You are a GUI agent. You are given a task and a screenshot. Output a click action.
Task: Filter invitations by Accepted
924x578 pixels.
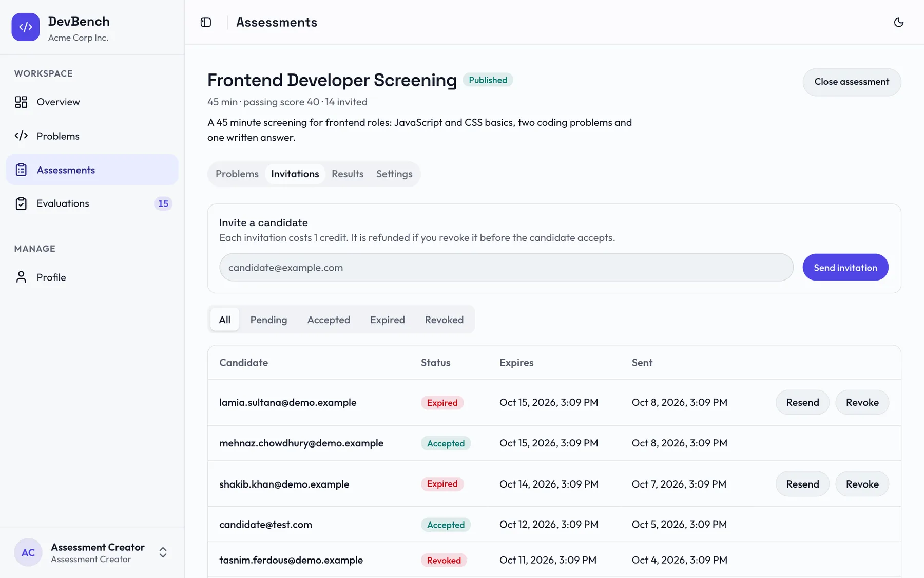329,320
